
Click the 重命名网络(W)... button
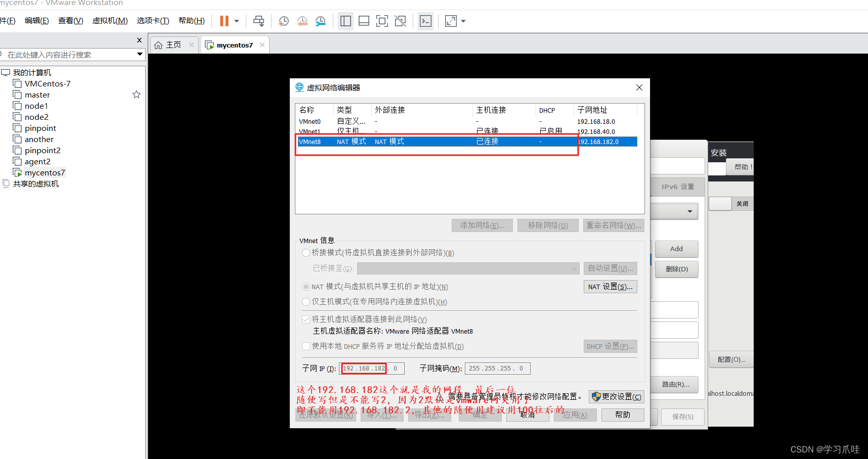[614, 225]
